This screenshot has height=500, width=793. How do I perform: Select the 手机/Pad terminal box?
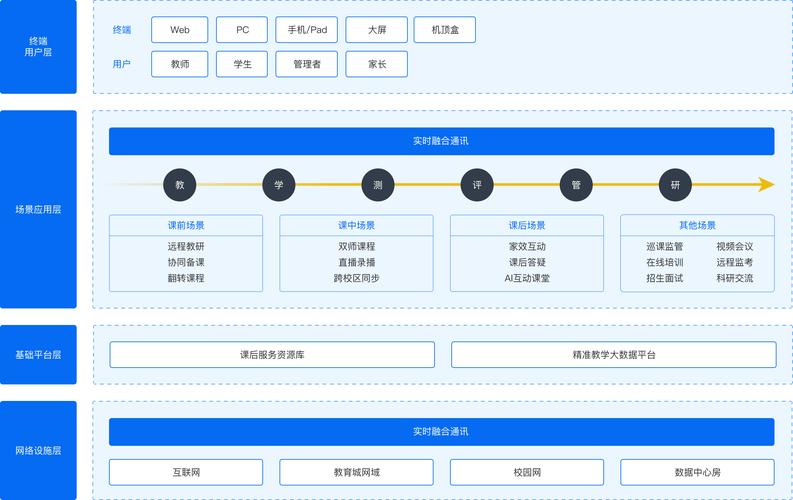coord(307,30)
